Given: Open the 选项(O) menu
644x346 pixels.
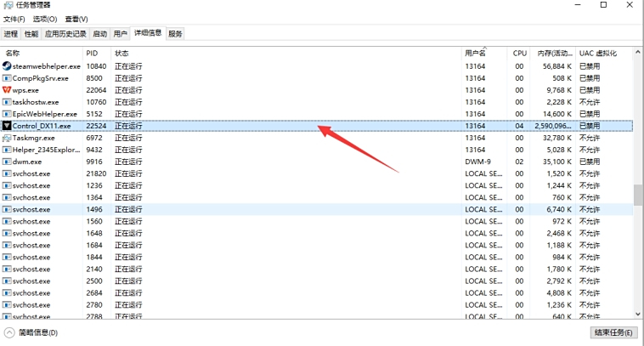Looking at the screenshot, I should 45,19.
